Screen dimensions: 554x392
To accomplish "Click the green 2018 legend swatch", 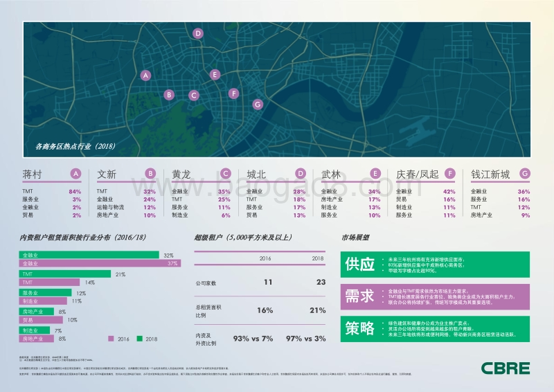I will pos(140,339).
